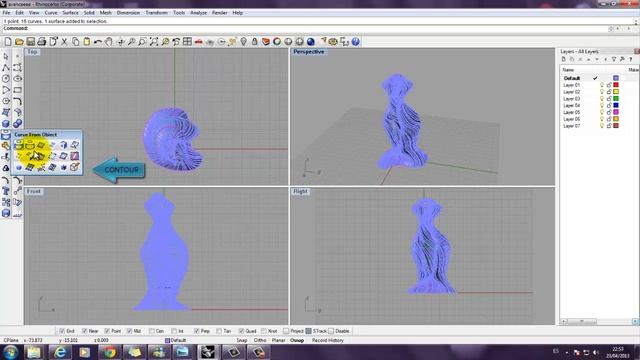
Task: Toggle the Mid osnap checkbox
Action: point(129,331)
